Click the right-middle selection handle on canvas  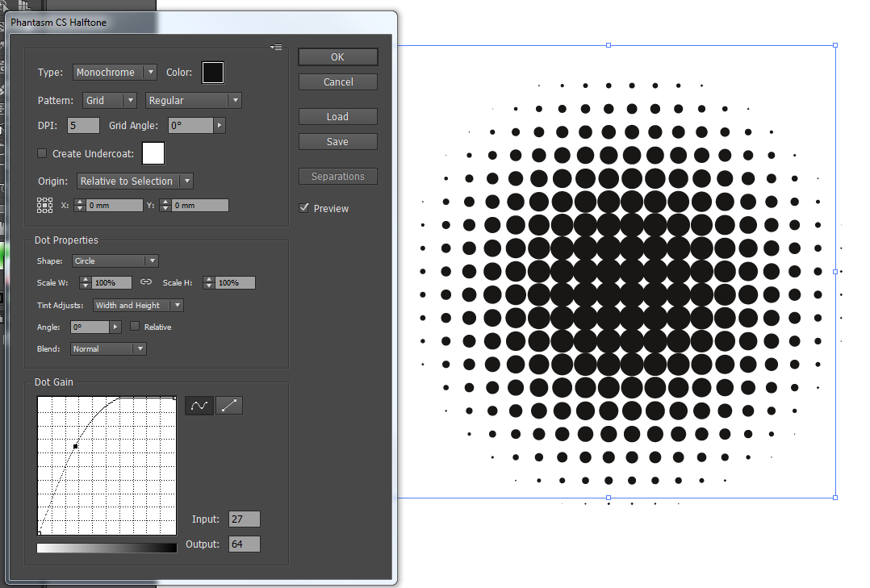tap(835, 272)
